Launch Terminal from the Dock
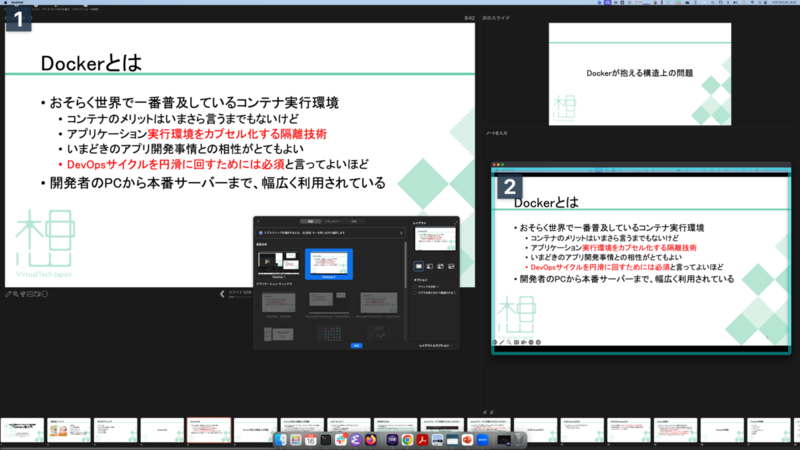The width and height of the screenshot is (800, 450). (x=326, y=440)
